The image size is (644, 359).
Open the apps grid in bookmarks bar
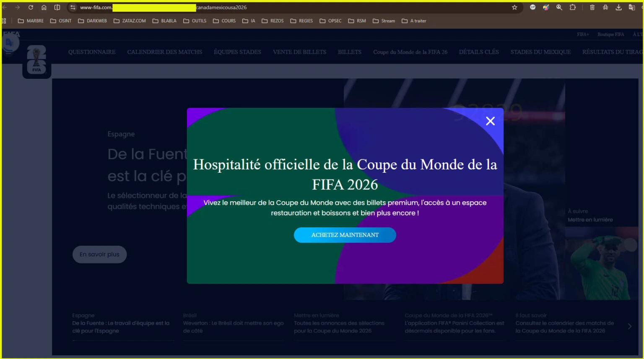click(x=4, y=21)
